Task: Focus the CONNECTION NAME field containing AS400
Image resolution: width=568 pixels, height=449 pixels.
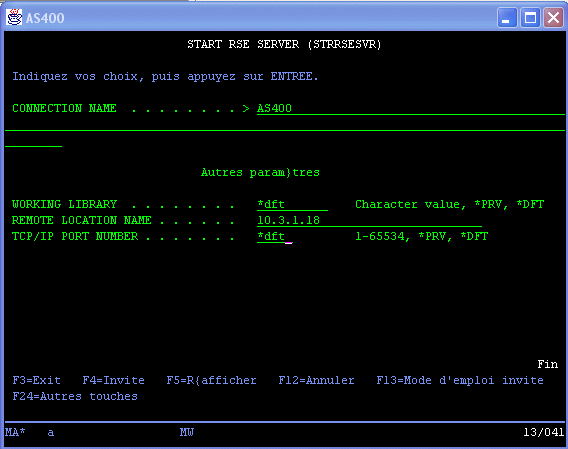Action: [x=410, y=108]
